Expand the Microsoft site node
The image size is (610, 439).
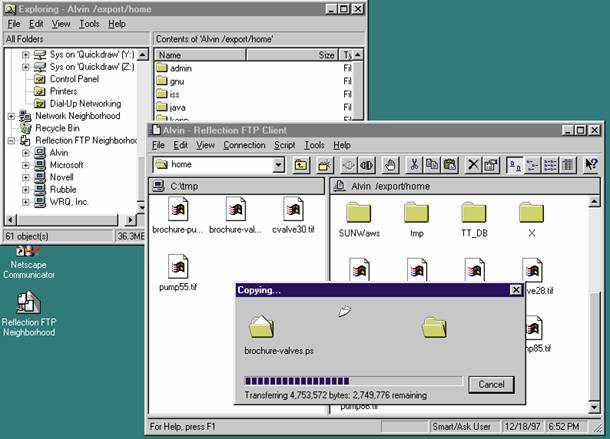pos(25,165)
